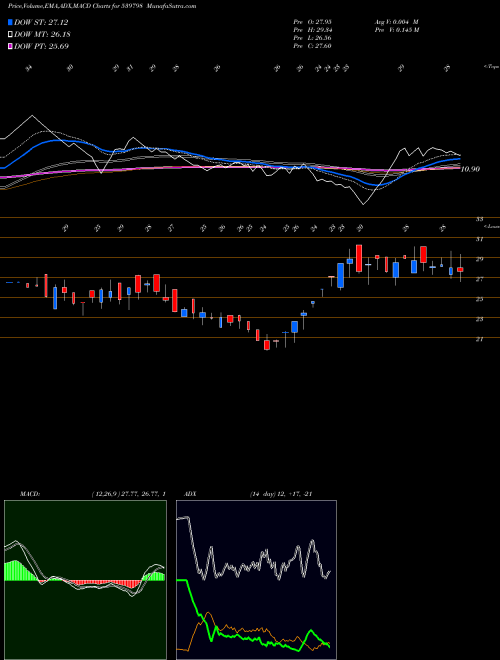
Task: Click the 31 price axis label
Action: point(479,239)
